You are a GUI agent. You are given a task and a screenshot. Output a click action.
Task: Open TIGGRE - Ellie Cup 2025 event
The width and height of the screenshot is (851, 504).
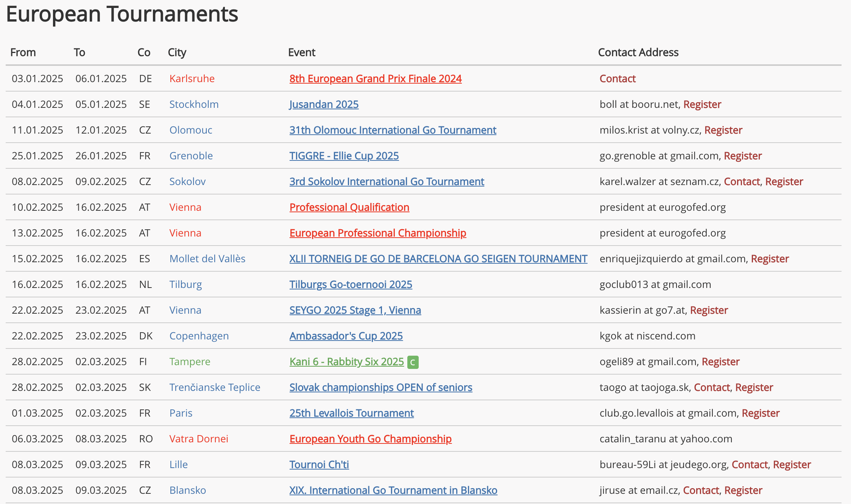tap(344, 156)
